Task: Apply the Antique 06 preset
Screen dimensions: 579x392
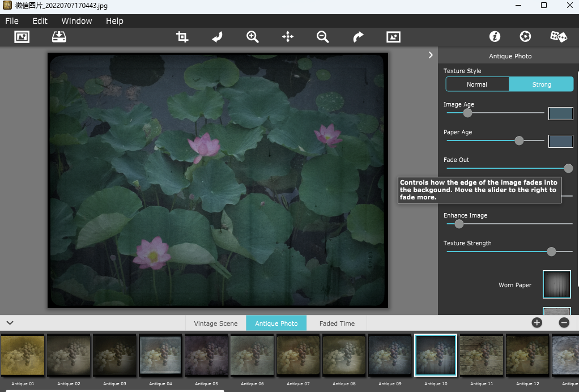Action: click(252, 355)
